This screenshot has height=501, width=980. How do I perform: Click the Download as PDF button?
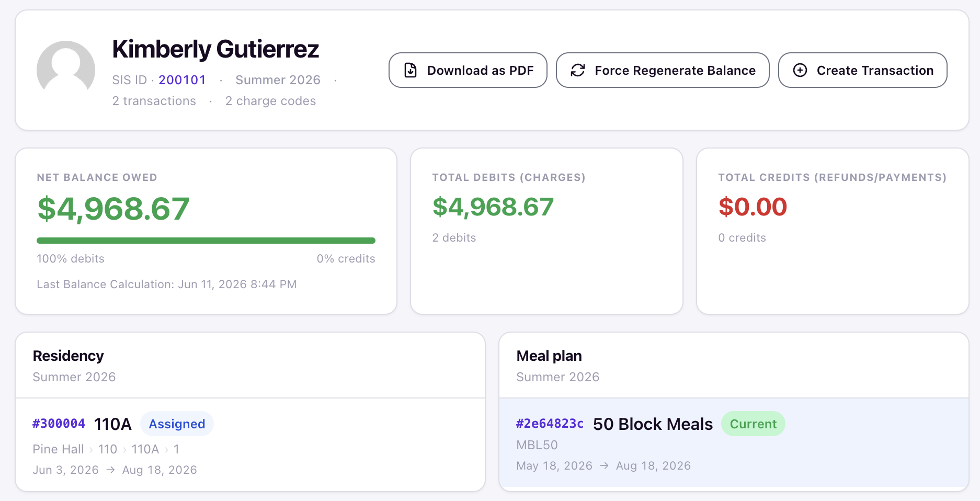point(468,70)
